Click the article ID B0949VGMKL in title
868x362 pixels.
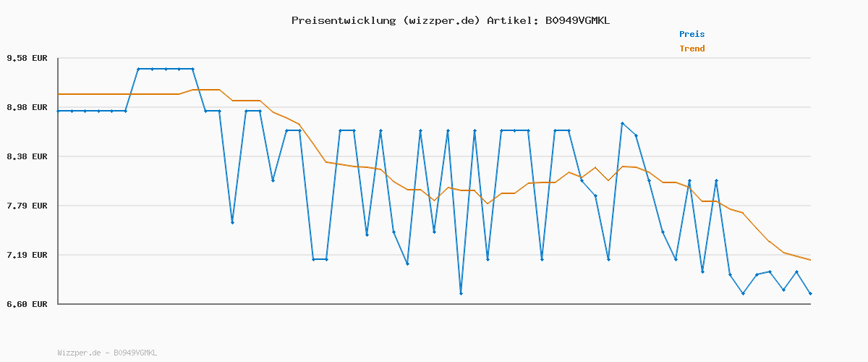click(577, 20)
